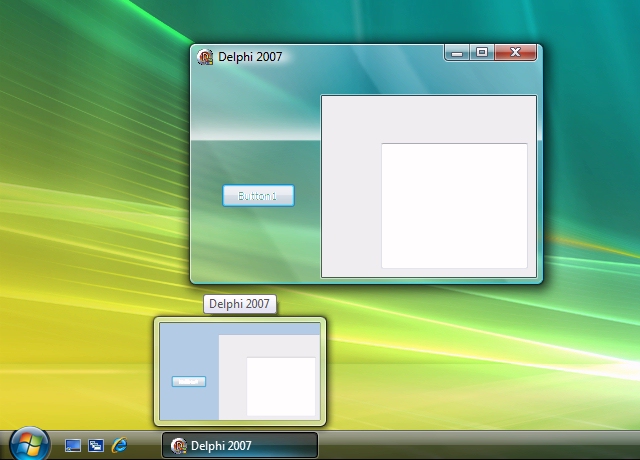Open the Windows Start orb
This screenshot has width=640, height=460.
click(x=29, y=444)
